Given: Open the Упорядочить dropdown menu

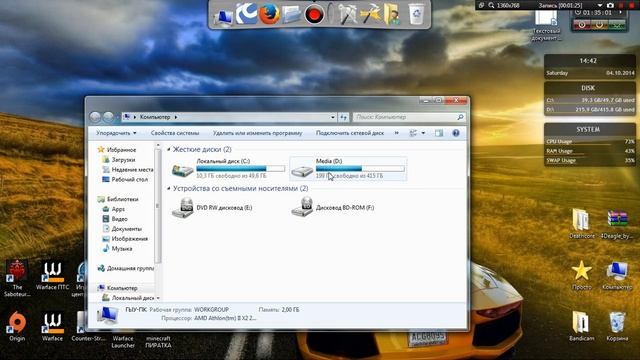Looking at the screenshot, I should click(116, 133).
